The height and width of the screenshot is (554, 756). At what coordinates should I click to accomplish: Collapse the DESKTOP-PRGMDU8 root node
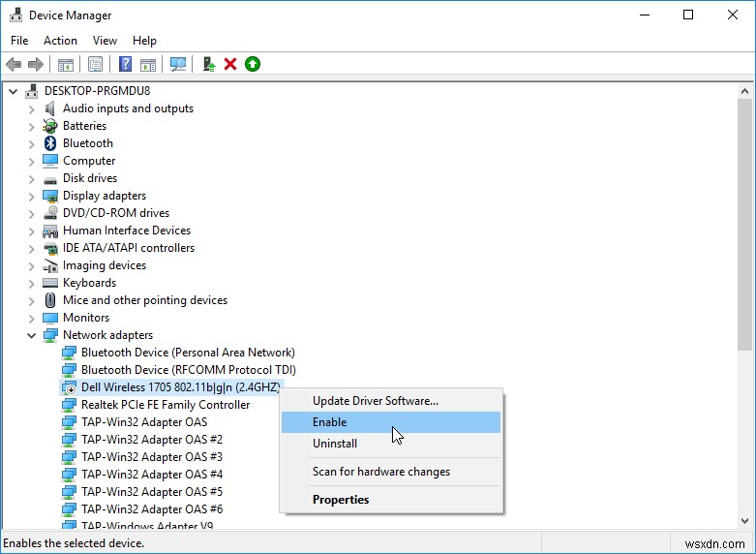point(13,91)
